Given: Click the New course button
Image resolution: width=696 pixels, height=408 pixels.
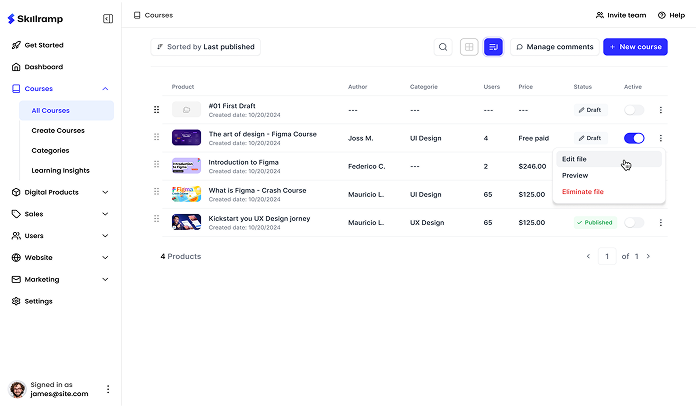Looking at the screenshot, I should click(x=635, y=47).
